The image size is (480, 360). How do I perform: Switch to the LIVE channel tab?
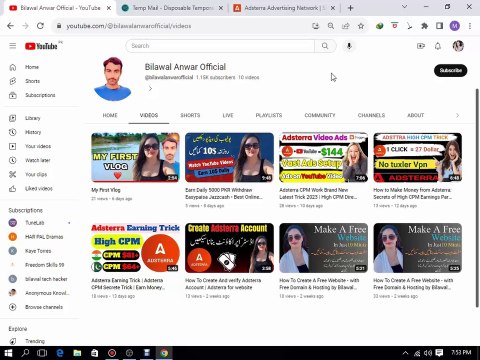point(228,115)
